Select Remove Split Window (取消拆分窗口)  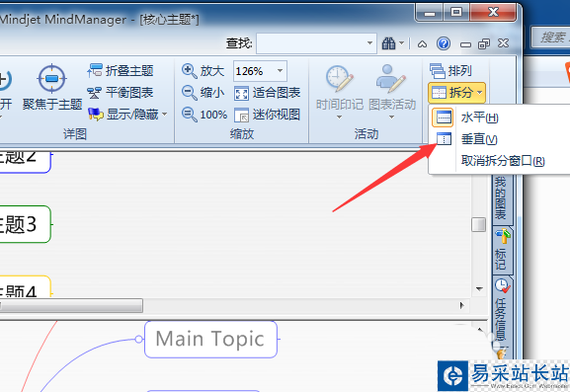[503, 161]
